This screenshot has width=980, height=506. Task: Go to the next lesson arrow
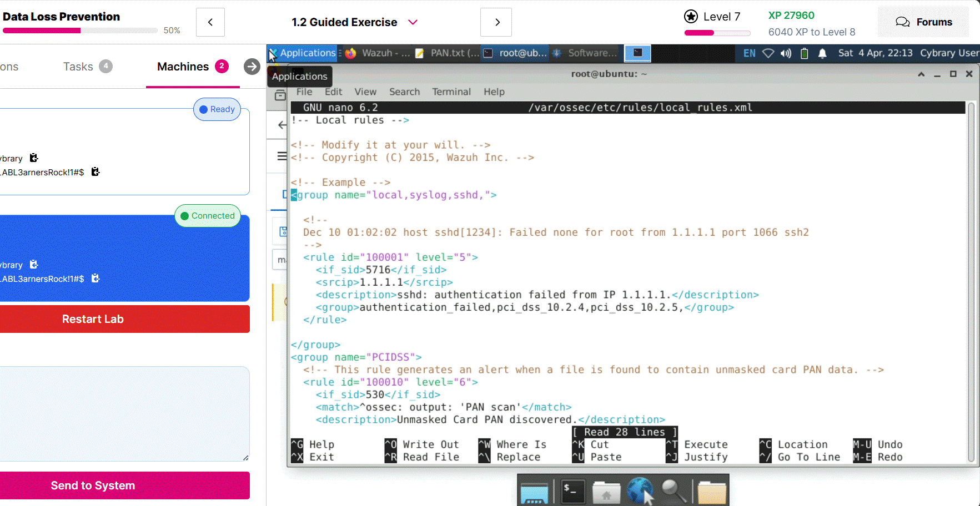[x=496, y=22]
